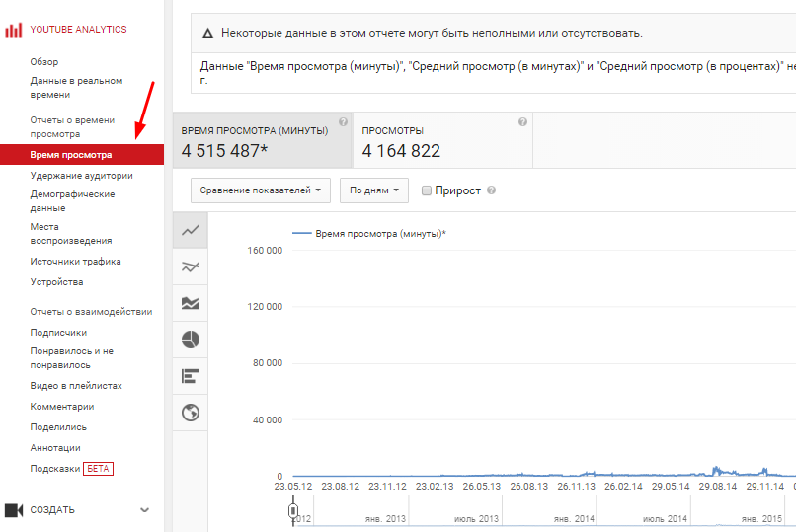The image size is (796, 532).
Task: Select the multi-line chart view icon
Action: point(191,266)
